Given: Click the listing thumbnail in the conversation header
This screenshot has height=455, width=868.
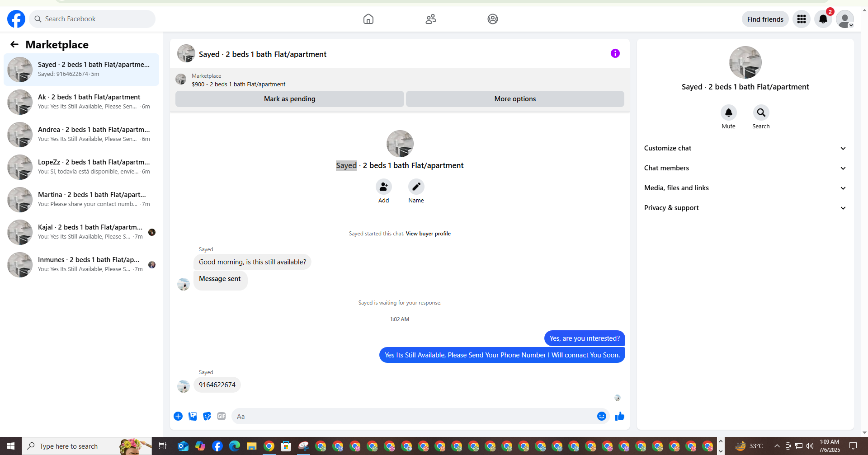Looking at the screenshot, I should (186, 53).
